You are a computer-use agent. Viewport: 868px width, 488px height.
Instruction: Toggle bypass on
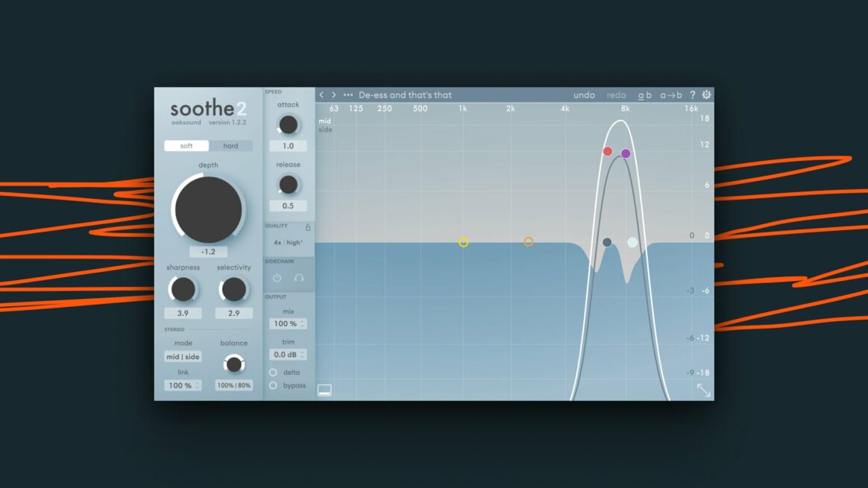[x=274, y=385]
